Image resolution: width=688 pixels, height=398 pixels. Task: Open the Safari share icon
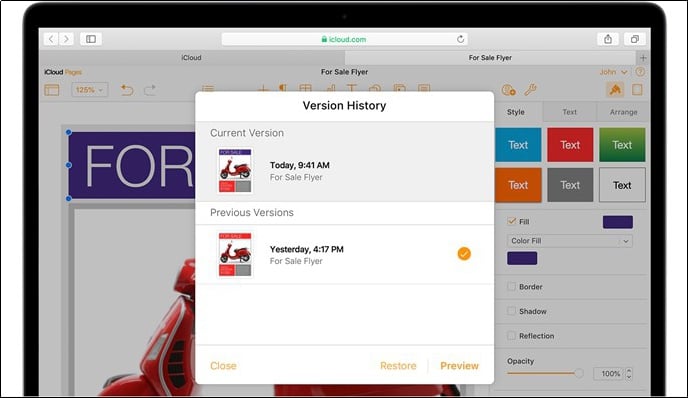[x=608, y=39]
